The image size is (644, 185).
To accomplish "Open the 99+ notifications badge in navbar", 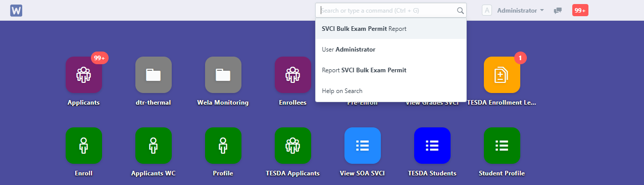I will click(580, 10).
